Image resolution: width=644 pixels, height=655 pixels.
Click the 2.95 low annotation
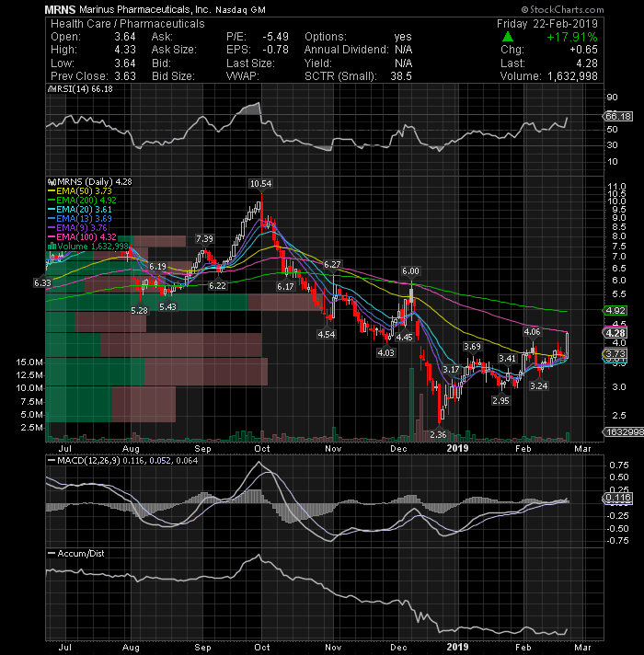[x=500, y=400]
